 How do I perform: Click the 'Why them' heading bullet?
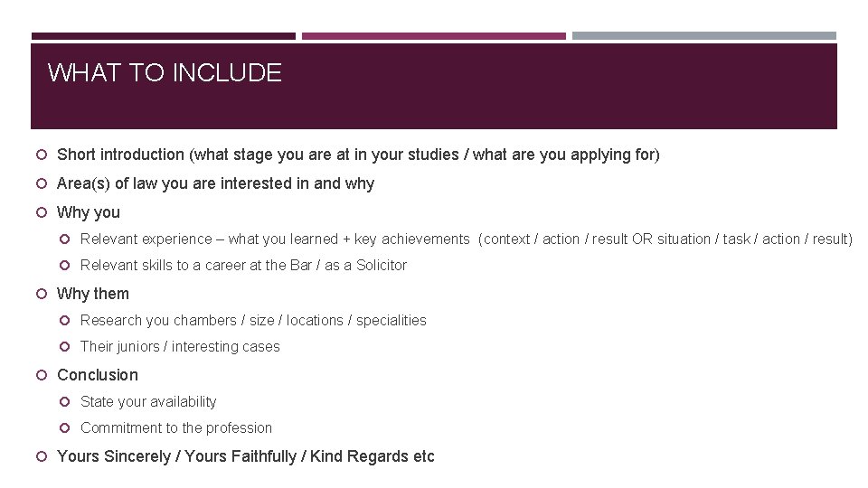click(x=93, y=294)
